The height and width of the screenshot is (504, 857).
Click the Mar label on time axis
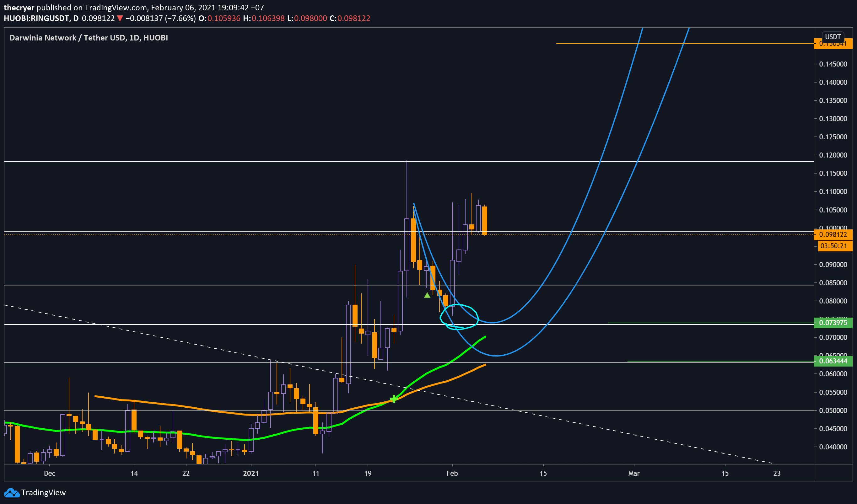[x=634, y=473]
